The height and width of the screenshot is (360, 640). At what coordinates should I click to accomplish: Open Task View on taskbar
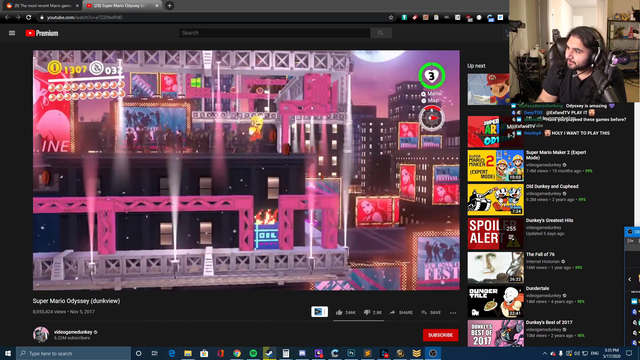pyautogui.click(x=155, y=353)
